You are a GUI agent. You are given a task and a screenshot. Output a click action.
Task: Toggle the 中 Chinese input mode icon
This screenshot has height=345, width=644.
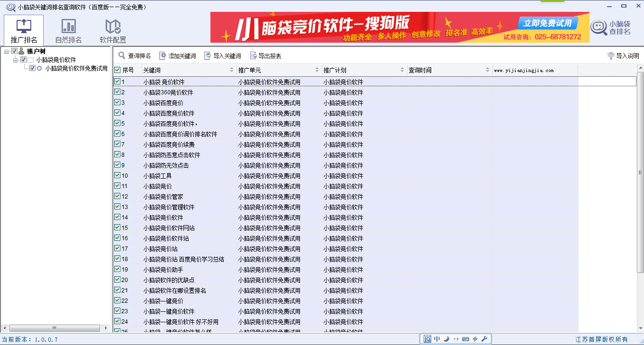pos(437,339)
